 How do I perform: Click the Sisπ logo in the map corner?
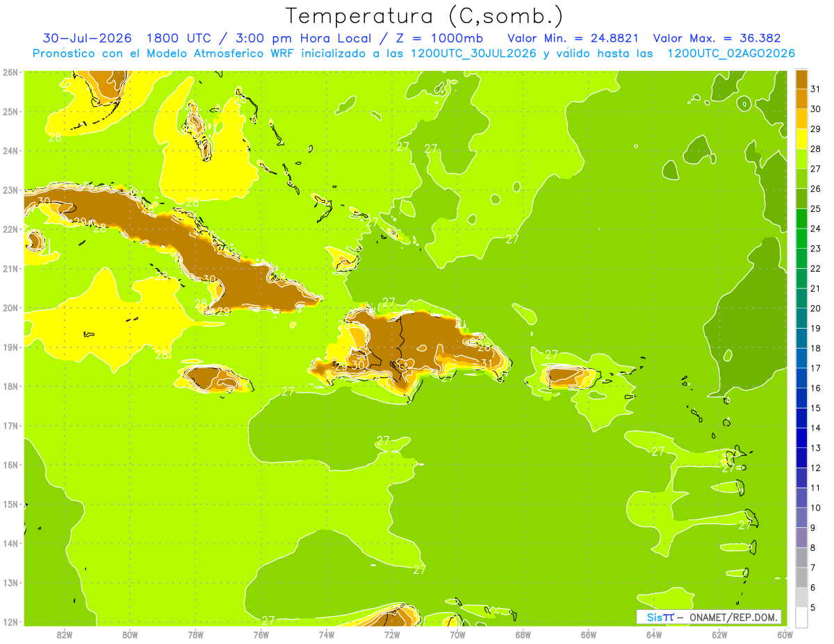click(x=660, y=617)
